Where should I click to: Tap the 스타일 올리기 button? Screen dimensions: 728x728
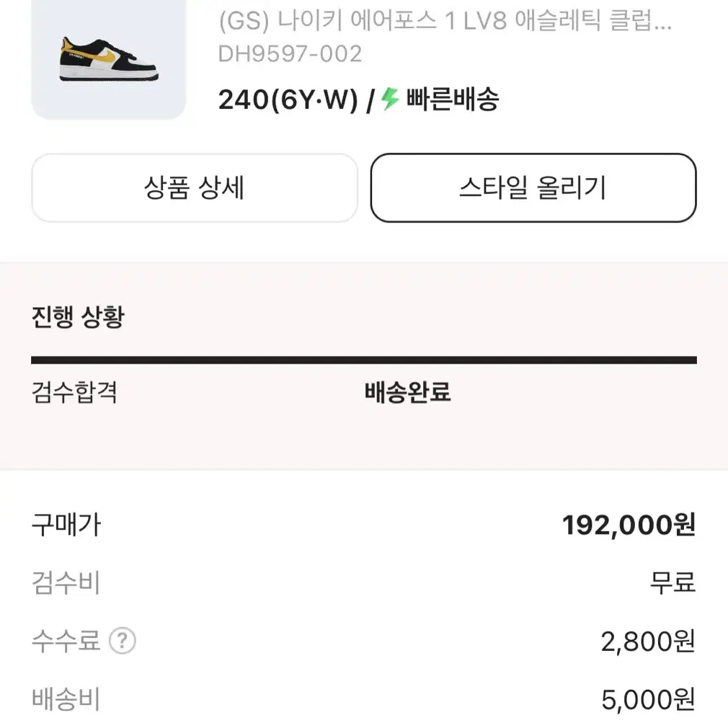pos(533,187)
